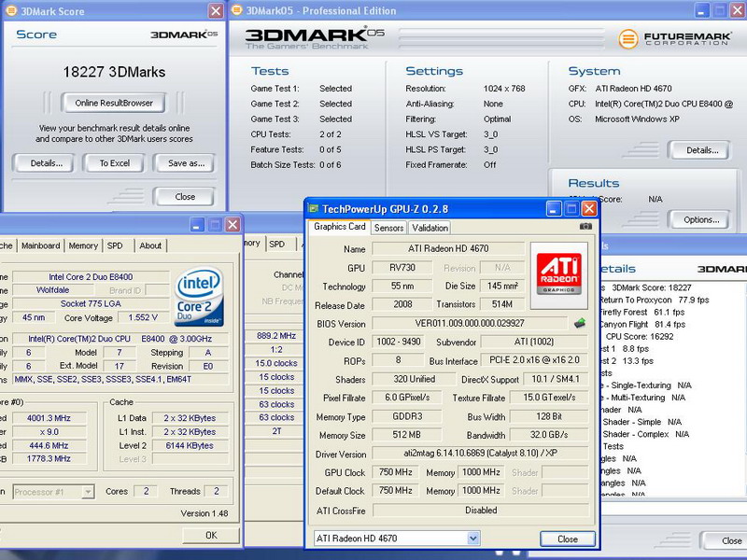Viewport: 747px width, 560px height.
Task: Click the Futuremark logo in 3DMark05 window
Action: tap(675, 38)
